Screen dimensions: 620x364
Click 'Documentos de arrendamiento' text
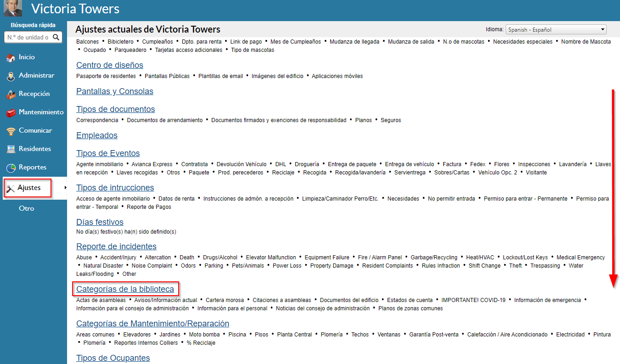(x=165, y=120)
